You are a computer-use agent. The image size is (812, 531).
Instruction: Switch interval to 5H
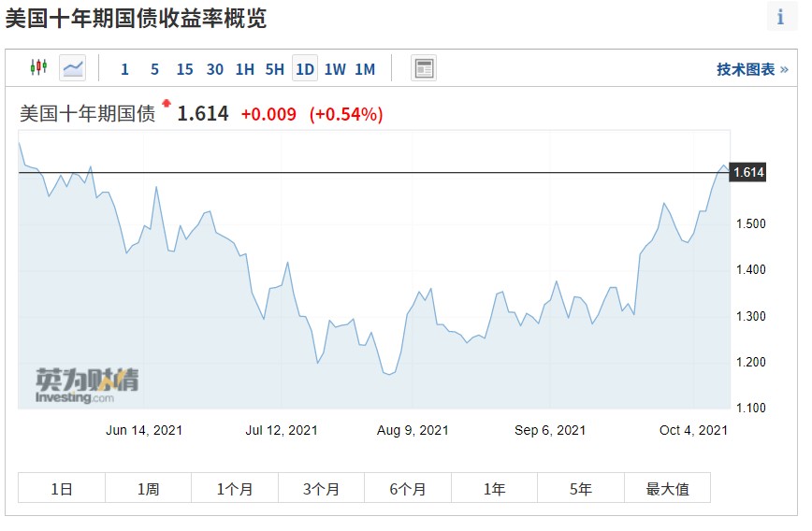pos(275,69)
